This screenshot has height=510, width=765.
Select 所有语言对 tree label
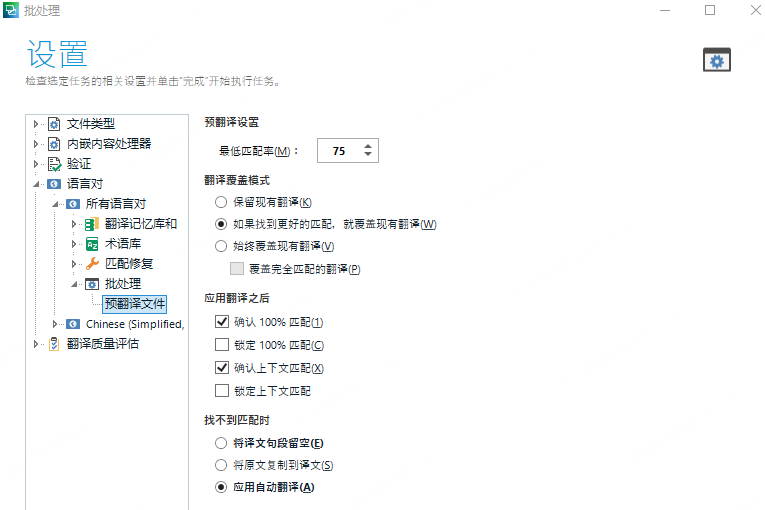point(116,204)
